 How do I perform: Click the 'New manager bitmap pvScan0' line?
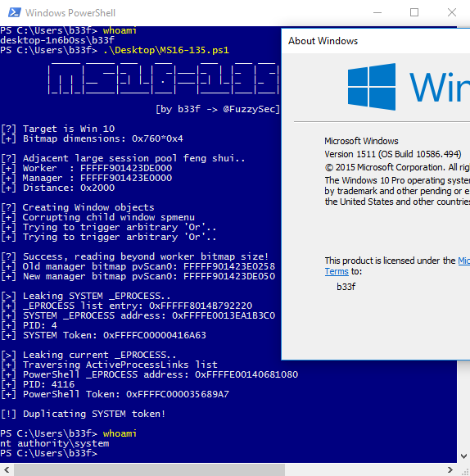pos(138,276)
